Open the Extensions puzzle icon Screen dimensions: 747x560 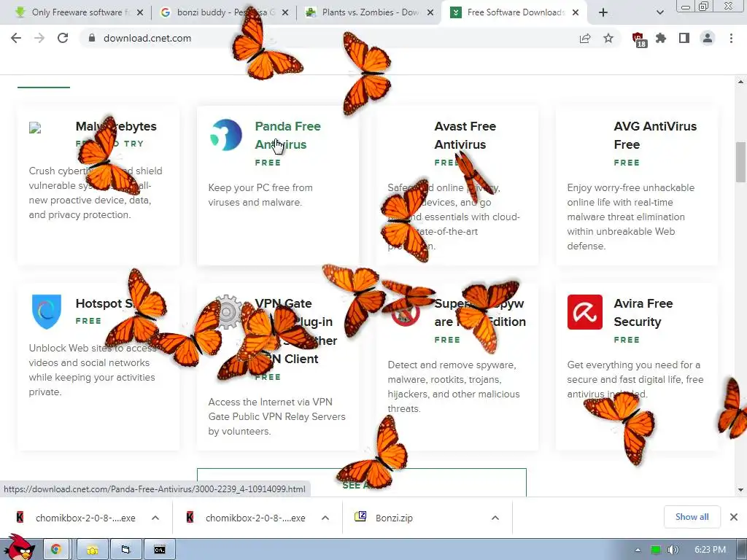click(x=661, y=38)
